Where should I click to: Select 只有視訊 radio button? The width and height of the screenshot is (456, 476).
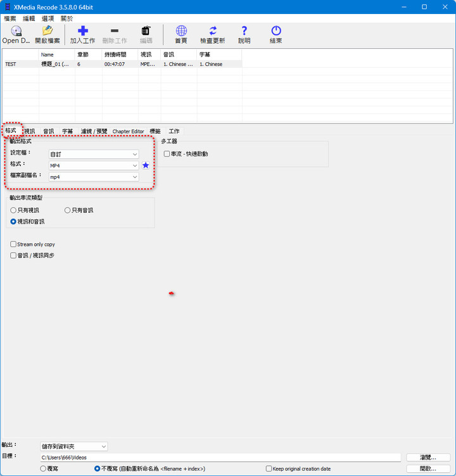point(13,210)
